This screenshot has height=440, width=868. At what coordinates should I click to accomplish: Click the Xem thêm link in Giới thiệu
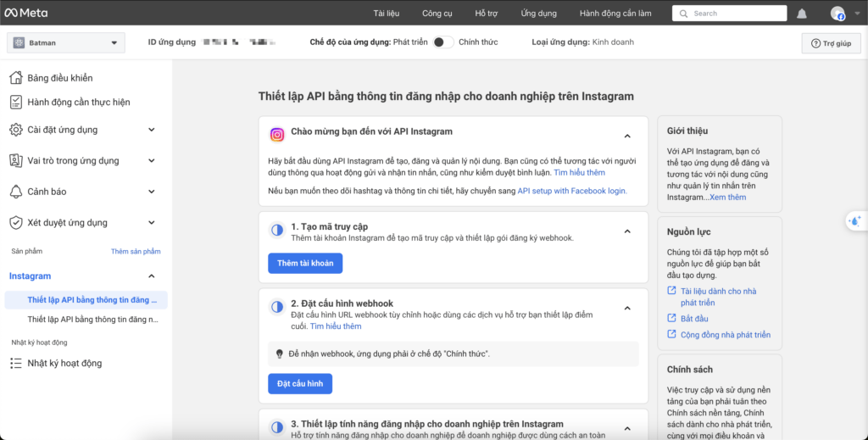[x=728, y=197]
